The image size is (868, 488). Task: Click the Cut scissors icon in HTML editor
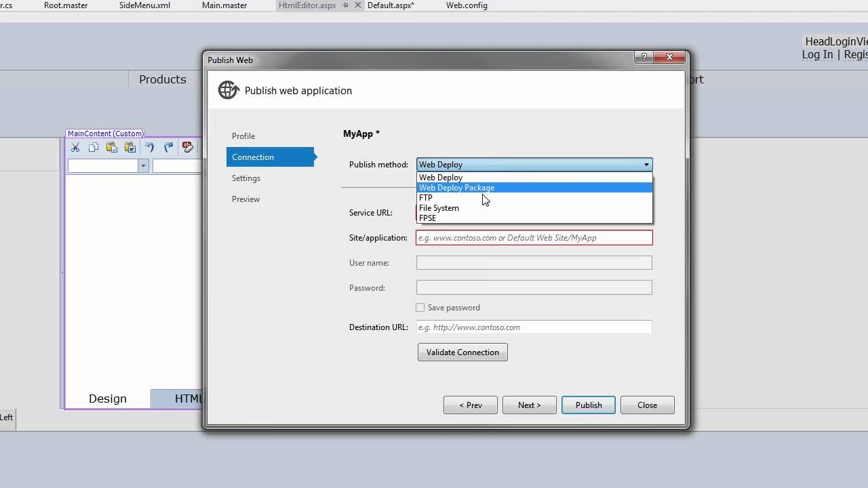pos(75,147)
